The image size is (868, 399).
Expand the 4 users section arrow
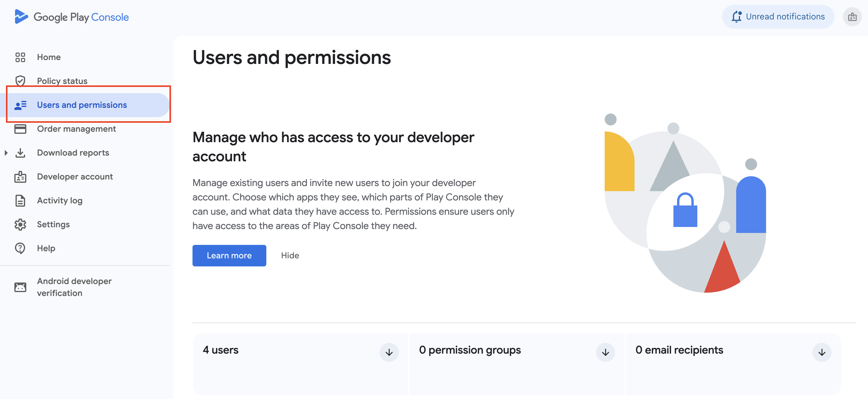tap(389, 352)
